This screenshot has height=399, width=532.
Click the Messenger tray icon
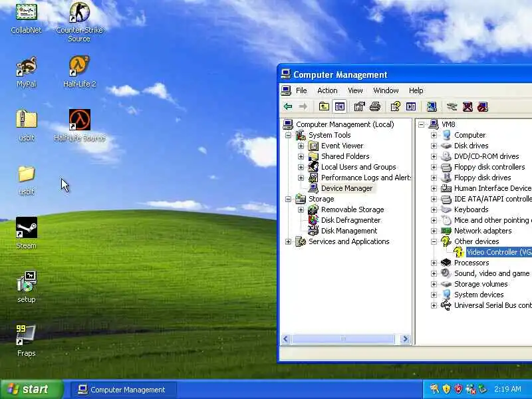pos(471,389)
